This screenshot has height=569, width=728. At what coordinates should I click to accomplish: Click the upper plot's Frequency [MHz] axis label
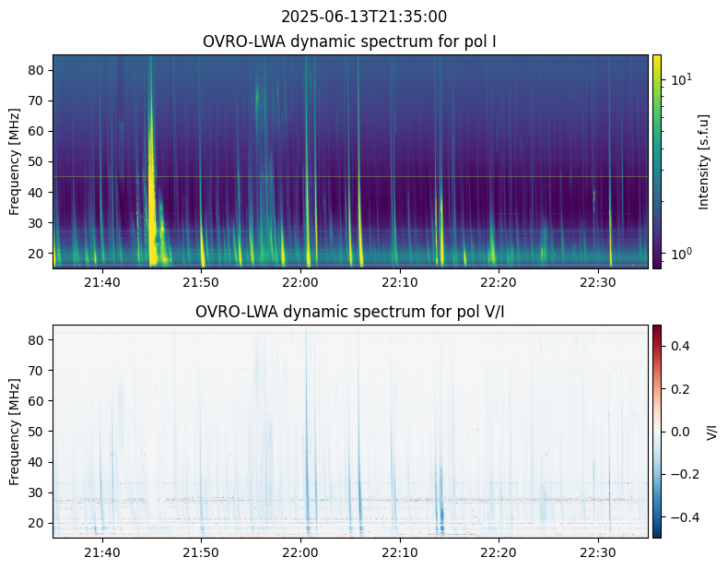[15, 161]
